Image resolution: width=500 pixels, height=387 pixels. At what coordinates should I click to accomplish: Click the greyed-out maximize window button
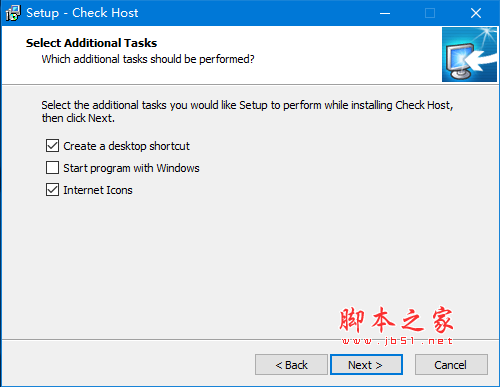(430, 13)
